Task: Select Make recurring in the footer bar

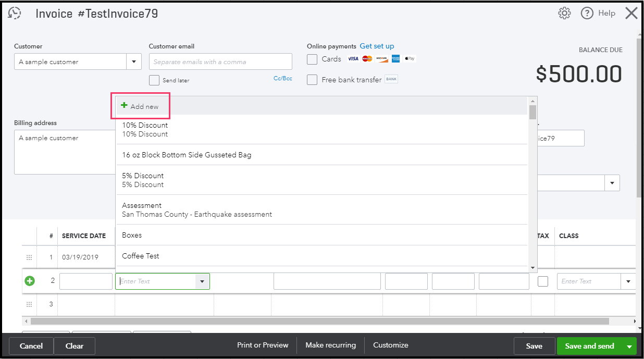Action: [x=330, y=345]
